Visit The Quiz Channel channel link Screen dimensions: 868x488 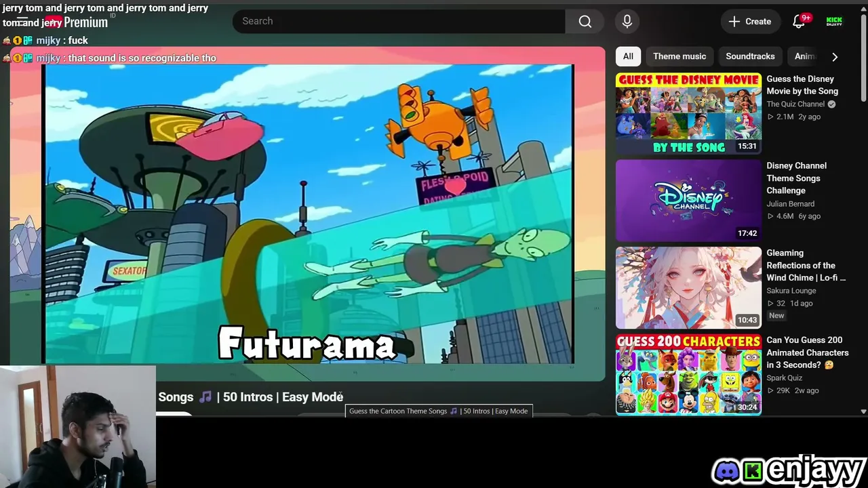click(795, 104)
